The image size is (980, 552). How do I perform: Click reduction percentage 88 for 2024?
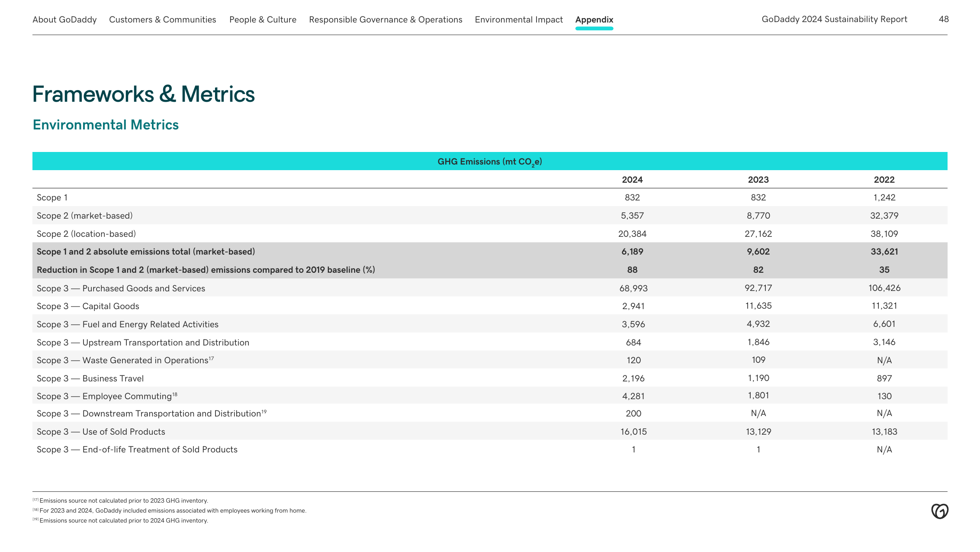point(632,270)
